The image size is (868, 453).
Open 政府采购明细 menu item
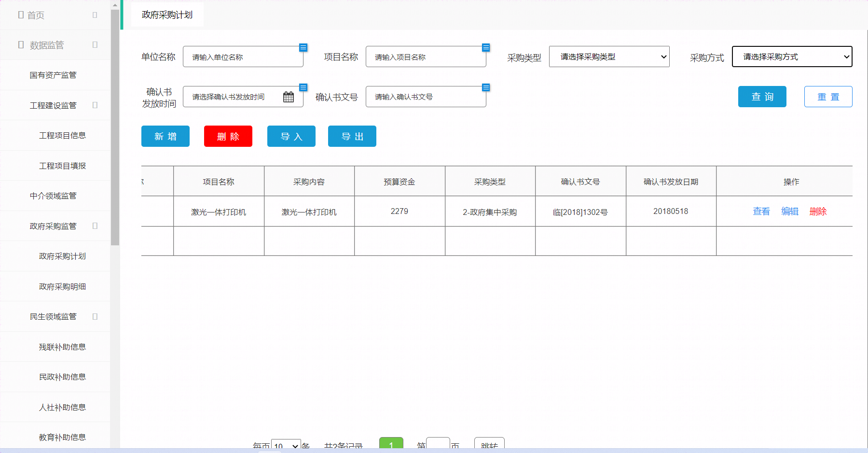point(62,286)
